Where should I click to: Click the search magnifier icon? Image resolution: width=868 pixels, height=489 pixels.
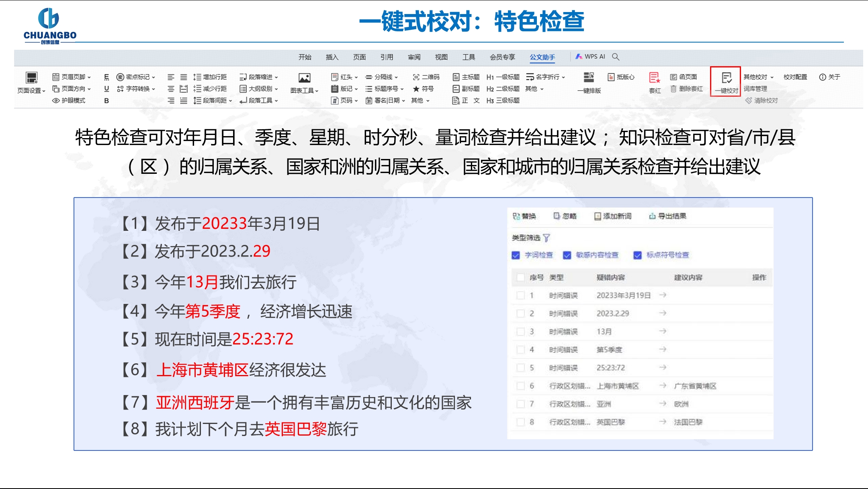point(616,57)
